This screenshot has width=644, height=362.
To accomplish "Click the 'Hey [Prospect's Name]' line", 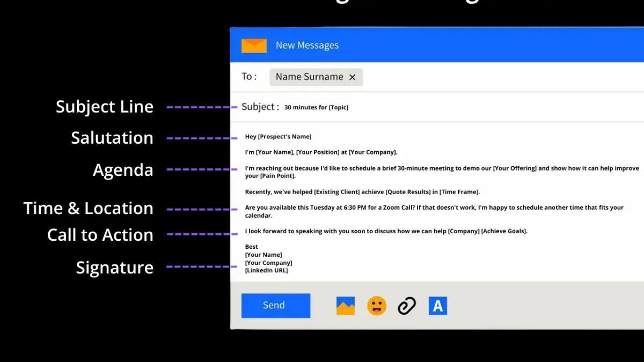I will pyautogui.click(x=278, y=137).
